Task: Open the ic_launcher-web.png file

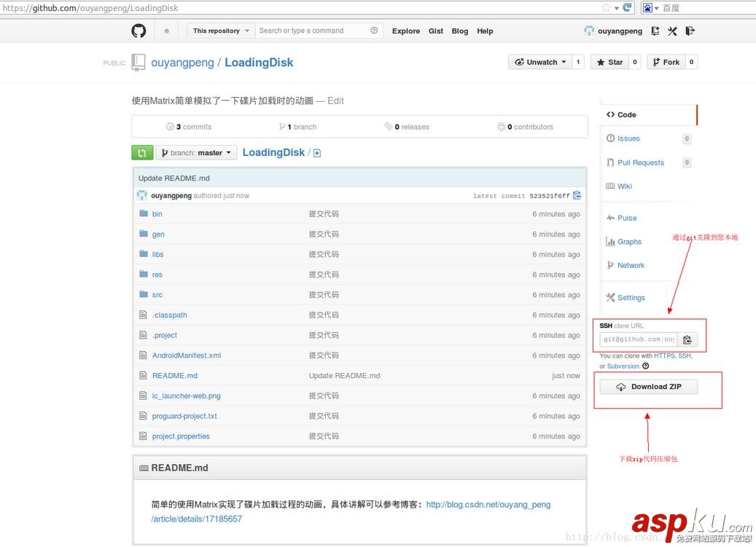Action: 186,396
